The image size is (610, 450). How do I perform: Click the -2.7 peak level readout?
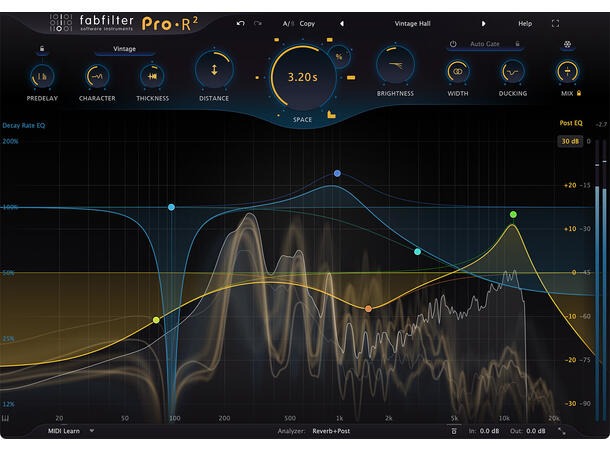tap(601, 124)
